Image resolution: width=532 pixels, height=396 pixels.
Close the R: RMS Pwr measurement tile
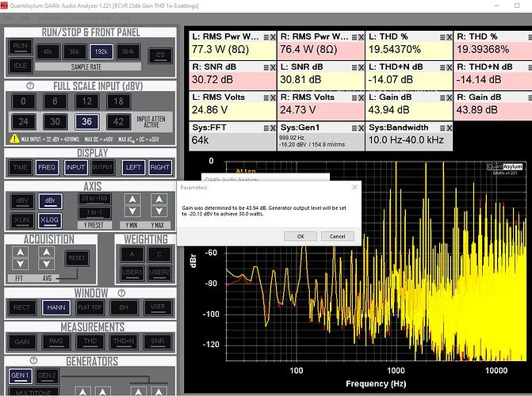coord(361,37)
